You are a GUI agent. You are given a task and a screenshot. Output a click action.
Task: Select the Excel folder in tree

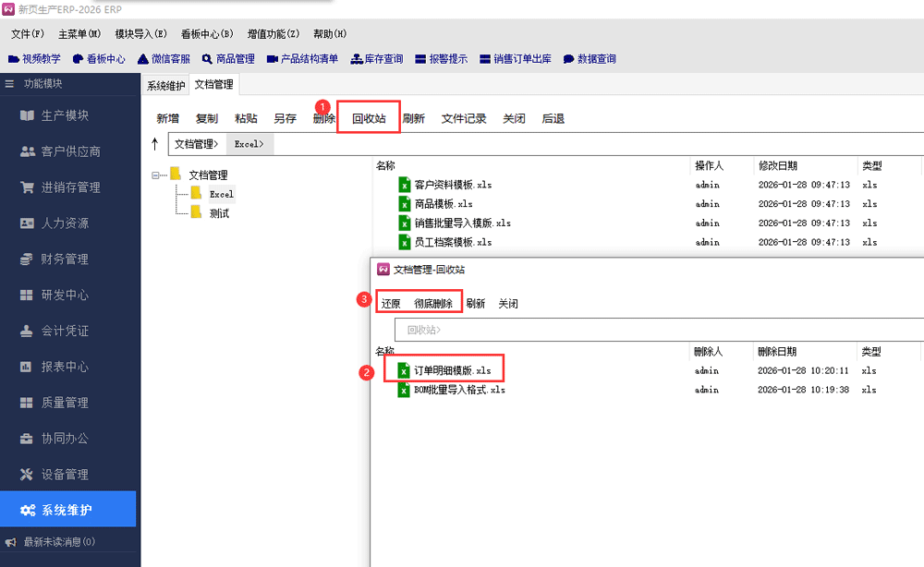pos(221,194)
